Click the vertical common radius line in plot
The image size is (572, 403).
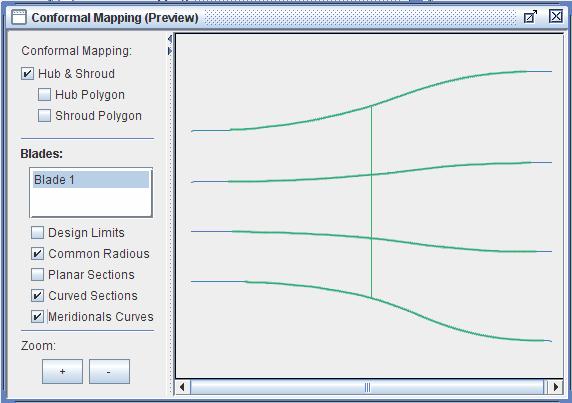(371, 202)
